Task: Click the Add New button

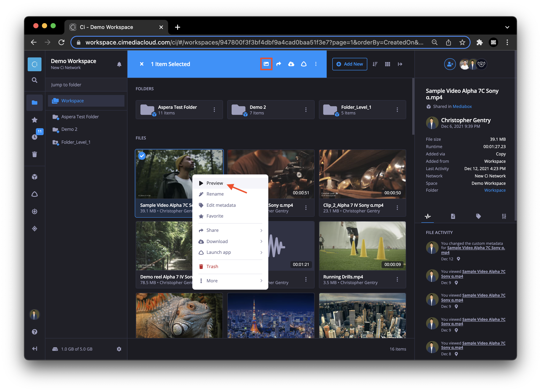Action: 350,64
